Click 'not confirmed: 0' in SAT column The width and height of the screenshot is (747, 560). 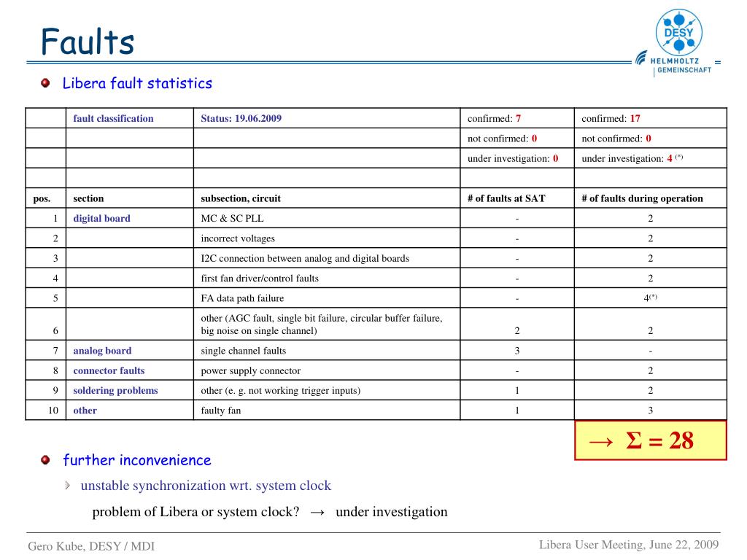pyautogui.click(x=517, y=138)
